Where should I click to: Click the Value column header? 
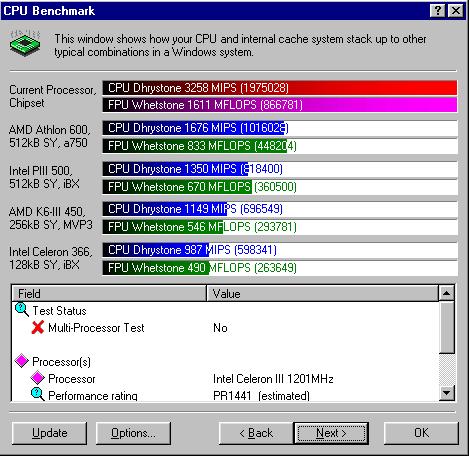(x=322, y=294)
